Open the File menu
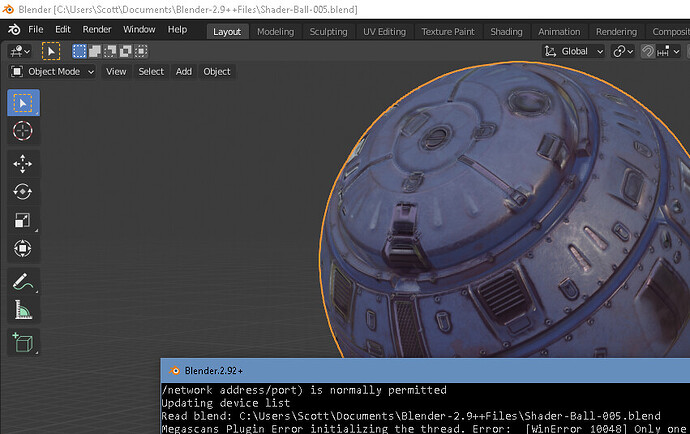Image resolution: width=690 pixels, height=434 pixels. click(x=36, y=29)
